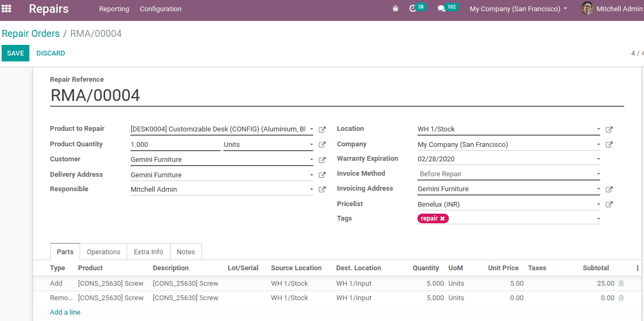Screen dimensions: 644x321
Task: Go to Repair Orders breadcrumb
Action: pos(31,34)
